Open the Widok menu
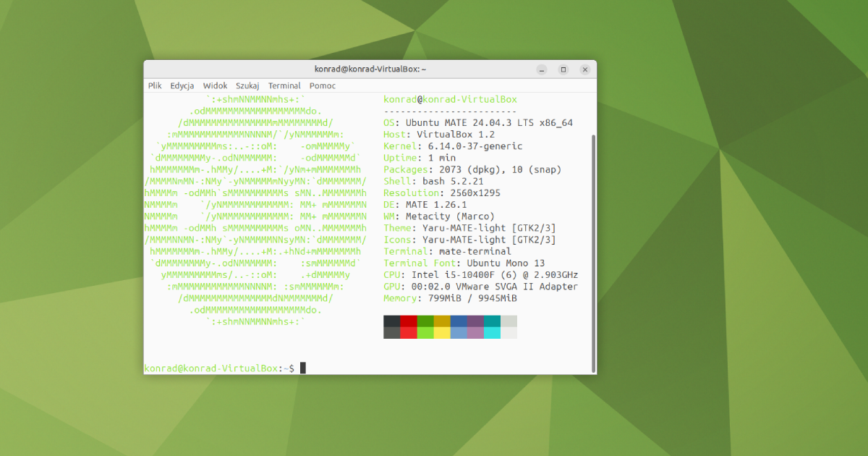This screenshot has height=456, width=868. coord(216,85)
